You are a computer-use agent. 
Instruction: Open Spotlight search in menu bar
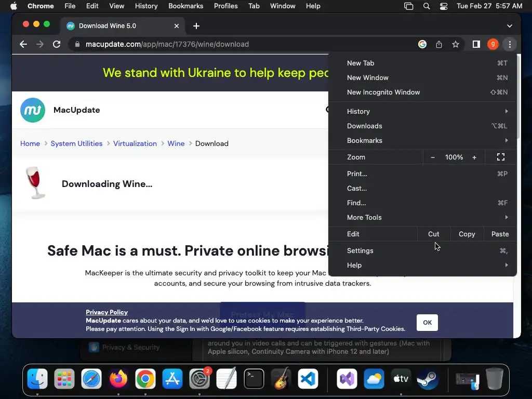(427, 6)
